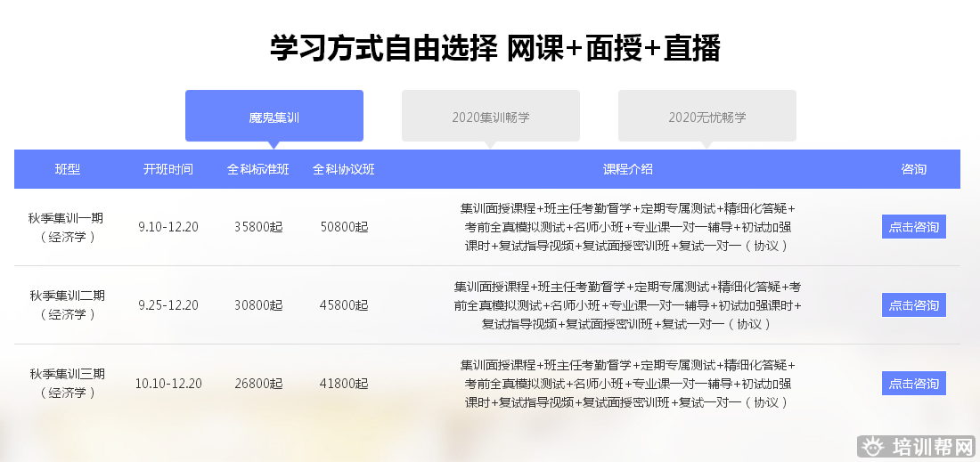Viewport: 980px width, 462px height.
Task: Click the 全科协议班 column header
Action: [344, 169]
